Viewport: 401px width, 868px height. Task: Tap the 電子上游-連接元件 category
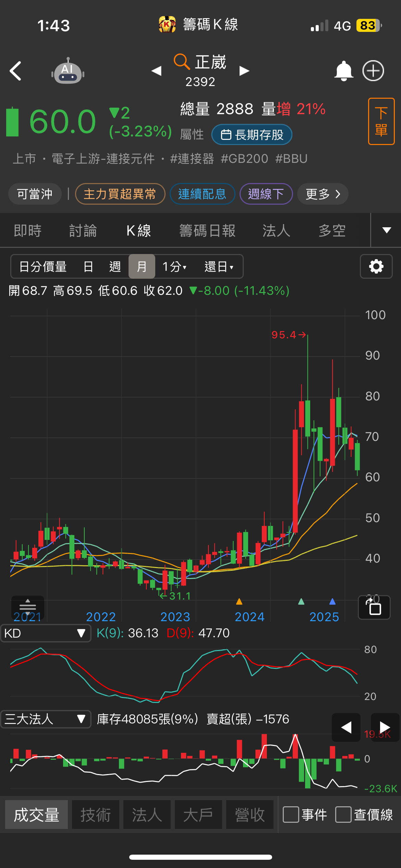(103, 159)
